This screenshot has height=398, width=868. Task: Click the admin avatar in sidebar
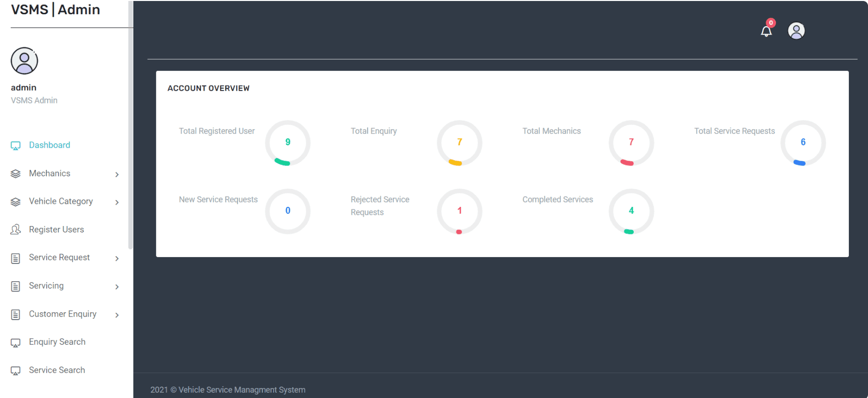pos(24,61)
